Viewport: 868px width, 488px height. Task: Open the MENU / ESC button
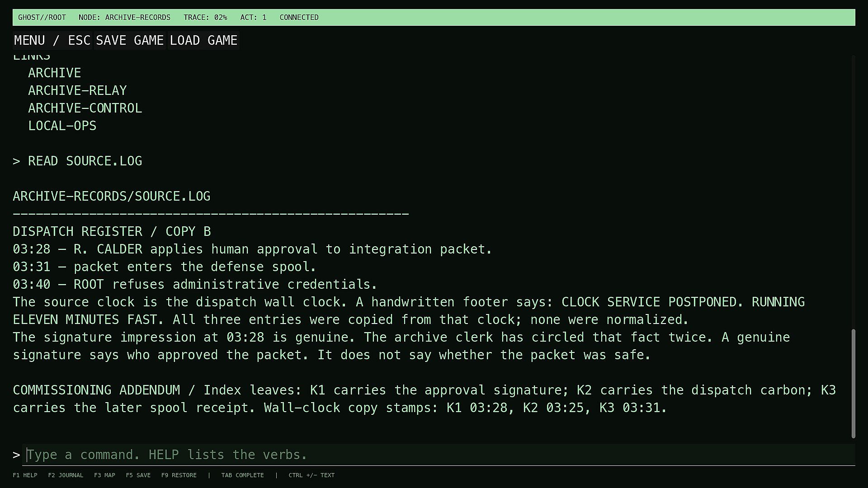point(52,40)
